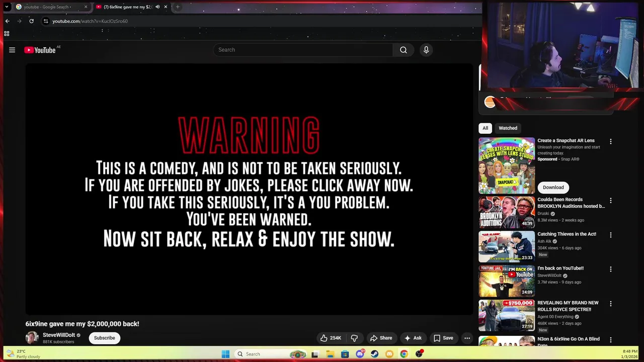Select the All filter chip
Viewport: 644px width, 362px height.
[x=485, y=128]
